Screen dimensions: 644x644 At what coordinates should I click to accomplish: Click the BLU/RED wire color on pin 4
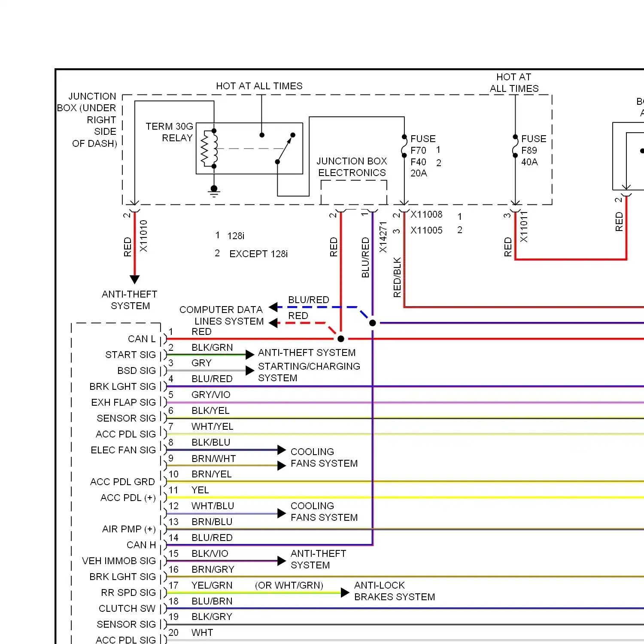(212, 379)
